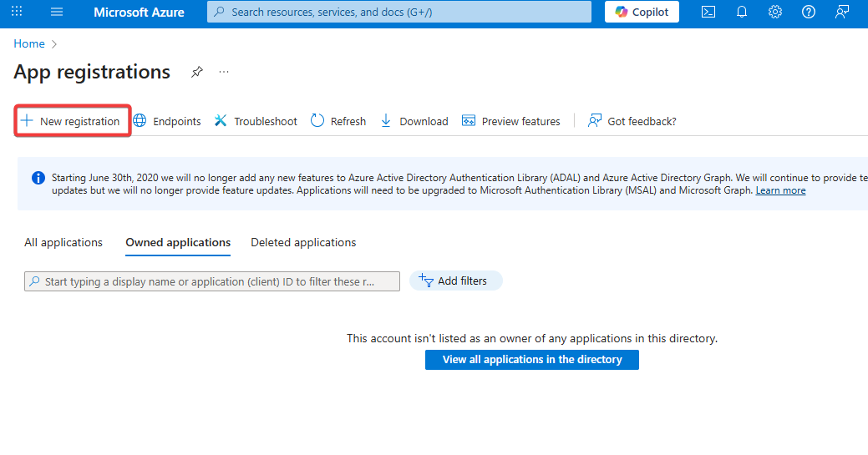Open the notifications bell

pyautogui.click(x=742, y=12)
